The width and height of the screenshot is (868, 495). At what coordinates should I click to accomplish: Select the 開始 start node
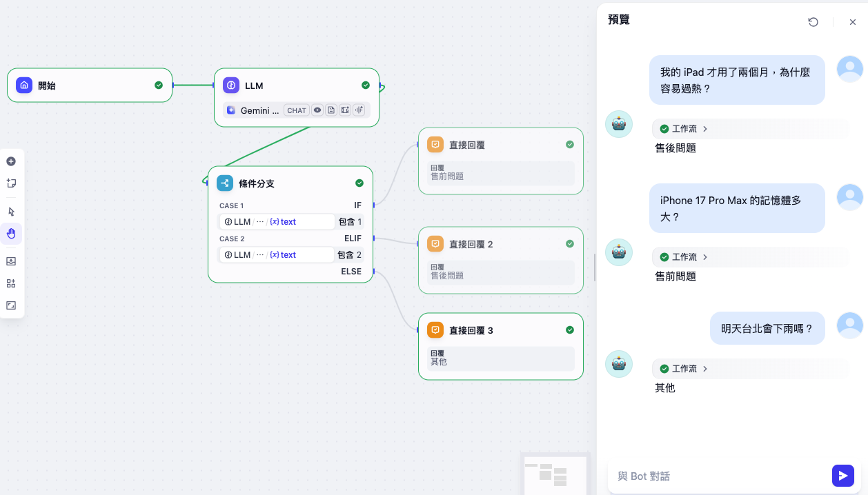pyautogui.click(x=90, y=85)
